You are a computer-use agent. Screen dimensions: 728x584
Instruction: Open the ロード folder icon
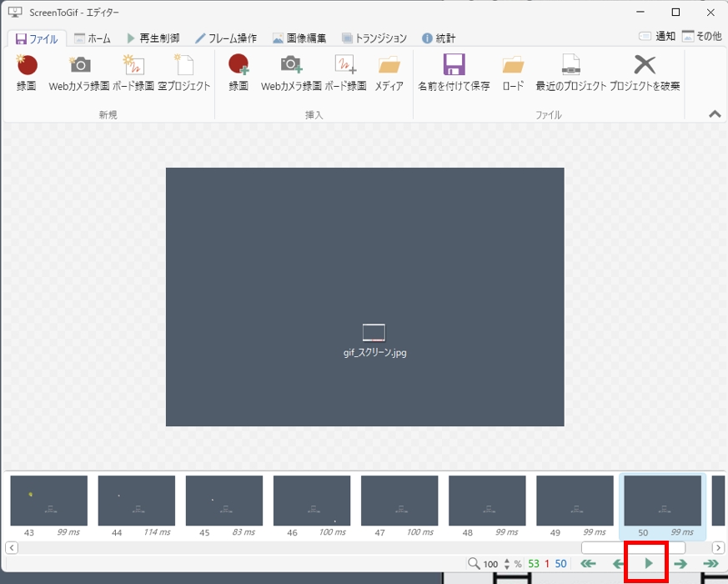[513, 72]
